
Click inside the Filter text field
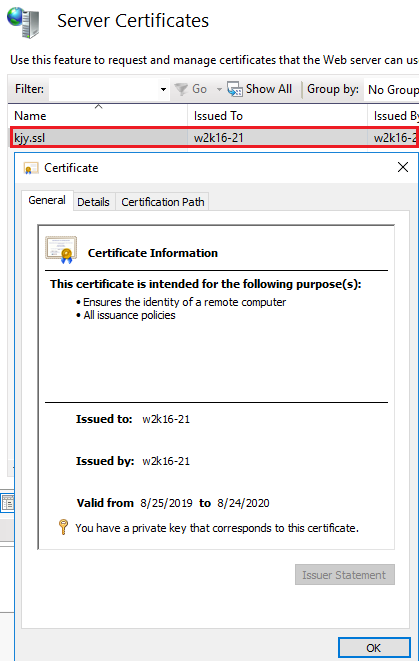104,89
